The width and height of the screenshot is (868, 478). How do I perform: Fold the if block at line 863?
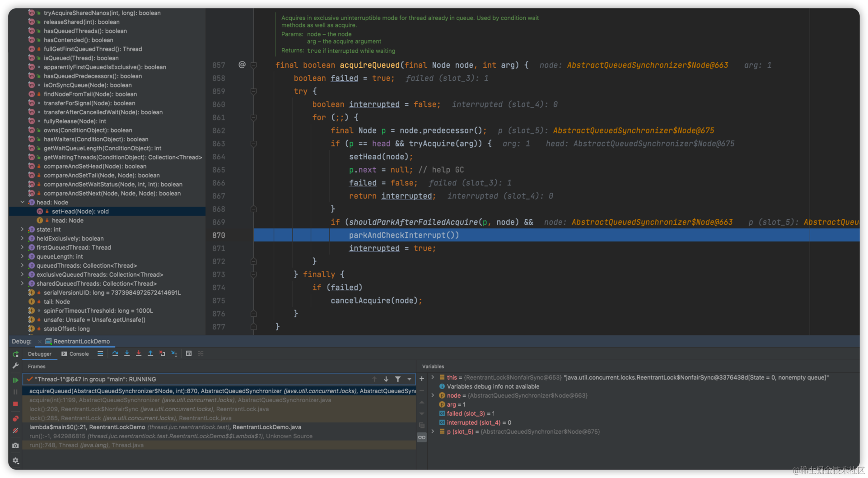(x=254, y=144)
